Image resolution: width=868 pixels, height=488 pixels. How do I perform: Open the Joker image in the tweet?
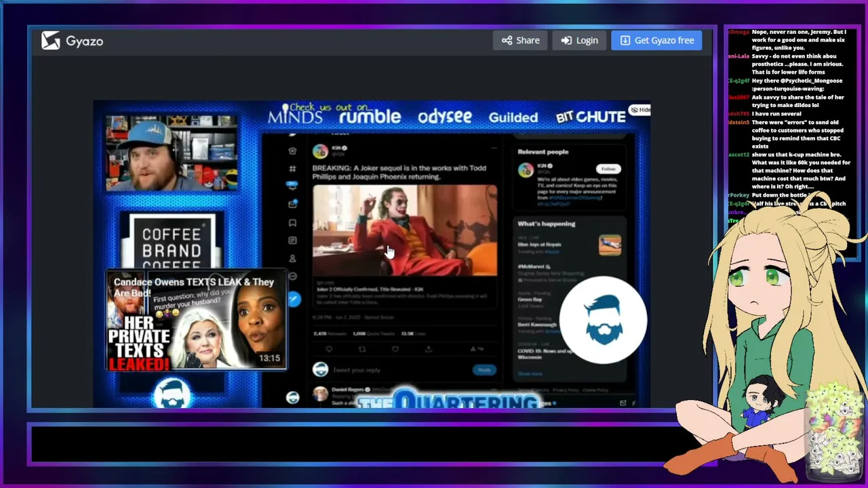[x=405, y=230]
